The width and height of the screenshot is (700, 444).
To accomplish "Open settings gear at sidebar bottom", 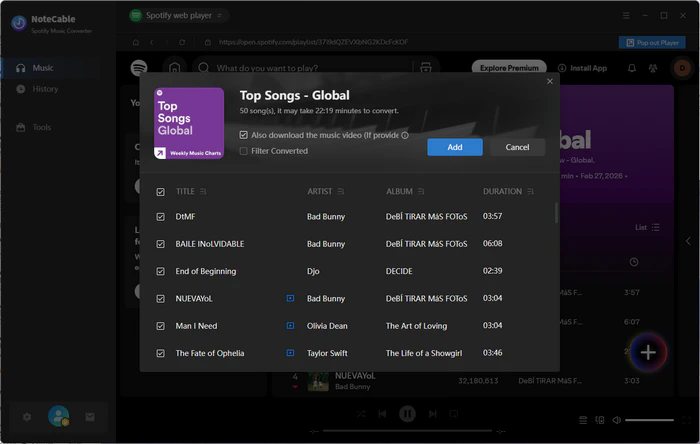I will coord(27,417).
